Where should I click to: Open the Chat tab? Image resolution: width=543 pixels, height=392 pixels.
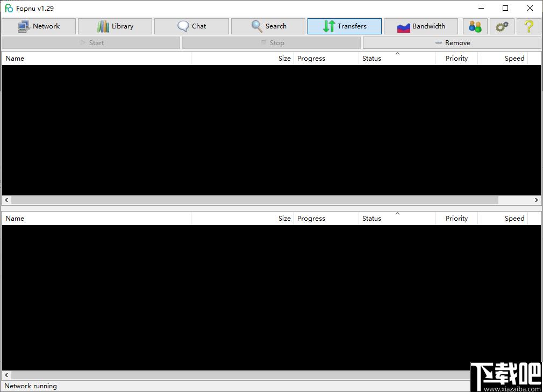click(x=191, y=26)
